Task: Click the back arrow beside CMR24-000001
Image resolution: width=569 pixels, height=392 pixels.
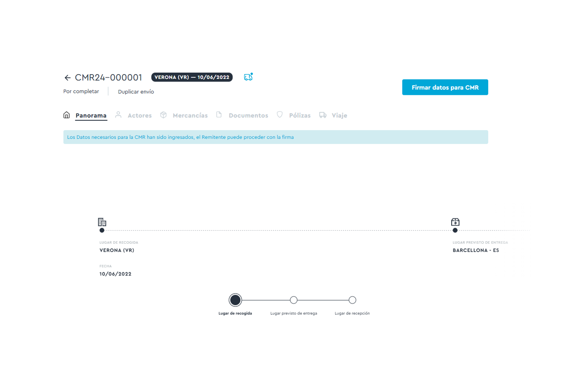Action: coord(67,77)
